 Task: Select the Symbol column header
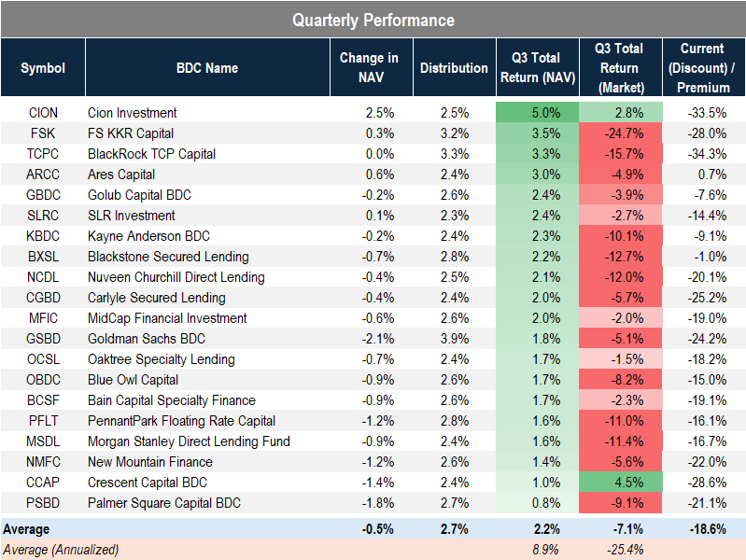point(43,67)
